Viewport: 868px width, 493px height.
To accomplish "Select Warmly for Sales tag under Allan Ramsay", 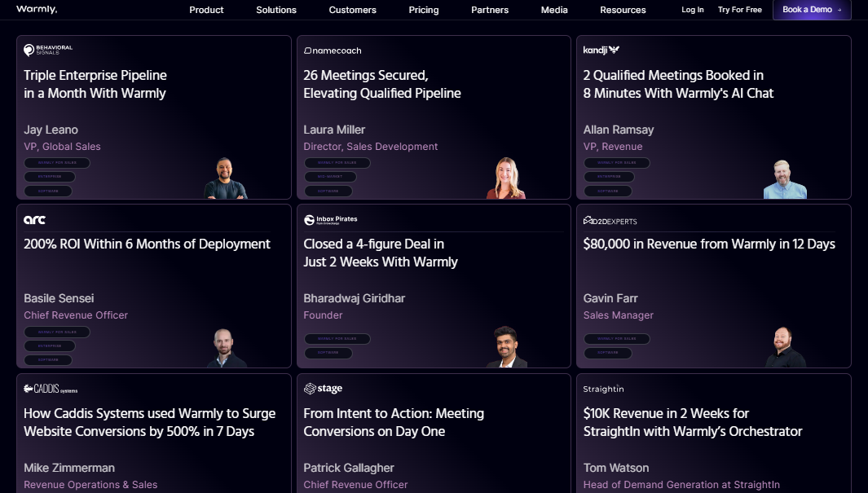I will tap(617, 163).
